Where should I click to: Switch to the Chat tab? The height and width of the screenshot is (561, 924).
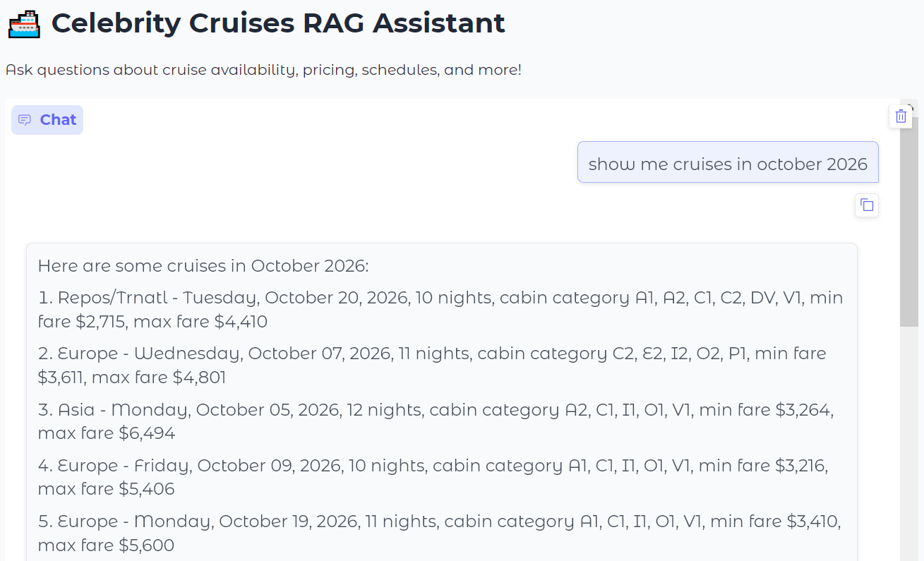47,119
